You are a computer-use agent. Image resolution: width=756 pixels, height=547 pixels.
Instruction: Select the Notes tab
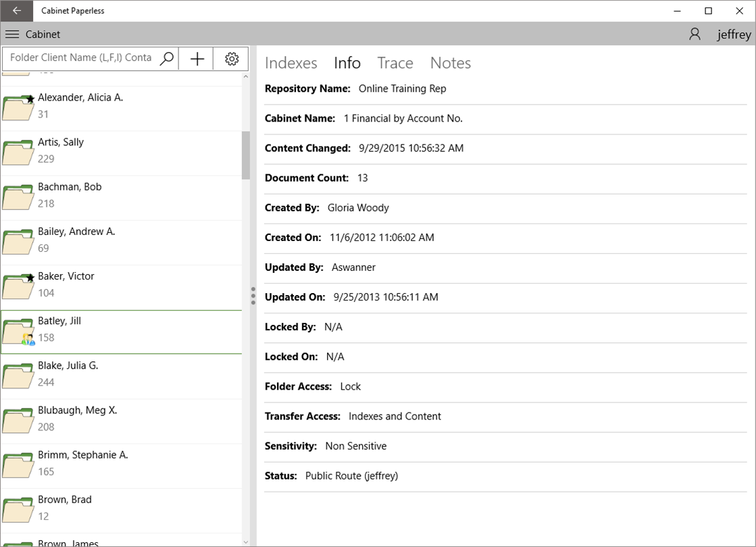click(450, 63)
